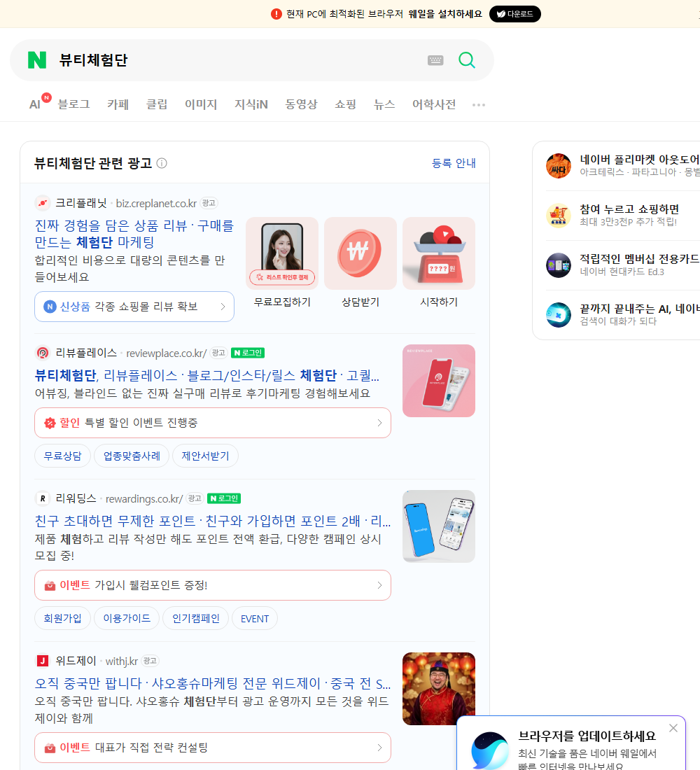Click the 회원가입 chip button
The height and width of the screenshot is (770, 700).
(62, 618)
